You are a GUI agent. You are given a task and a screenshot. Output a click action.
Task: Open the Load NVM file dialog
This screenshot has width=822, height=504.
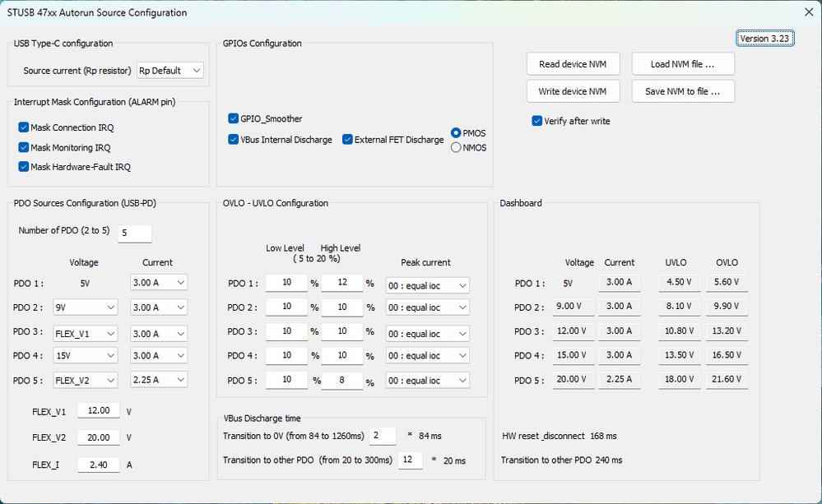(x=682, y=64)
